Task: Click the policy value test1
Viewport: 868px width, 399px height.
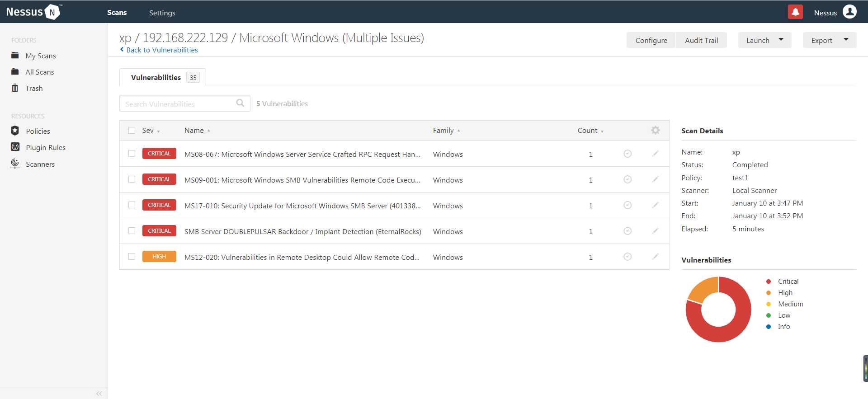Action: click(x=740, y=178)
